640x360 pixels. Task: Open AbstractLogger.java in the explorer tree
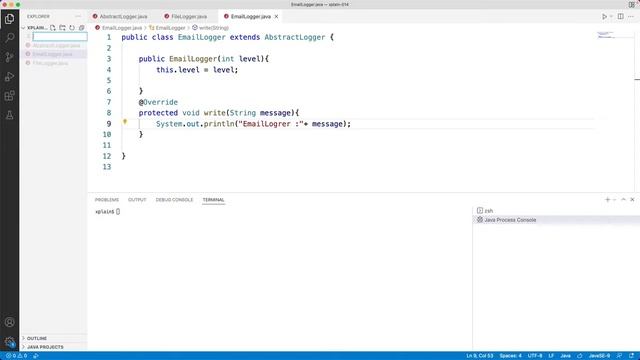click(x=53, y=45)
